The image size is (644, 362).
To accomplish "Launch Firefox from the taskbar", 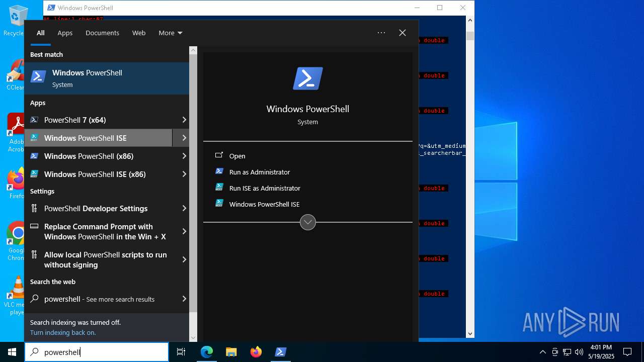I will (x=256, y=352).
